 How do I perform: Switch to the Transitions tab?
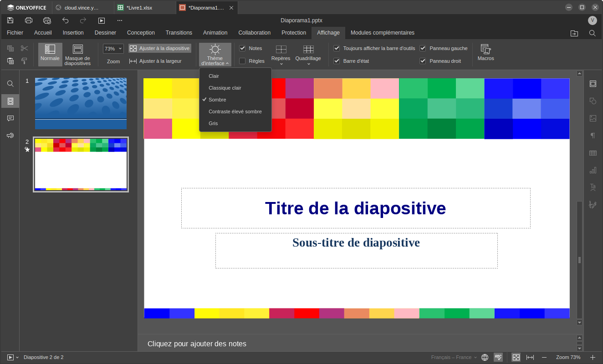pyautogui.click(x=179, y=33)
